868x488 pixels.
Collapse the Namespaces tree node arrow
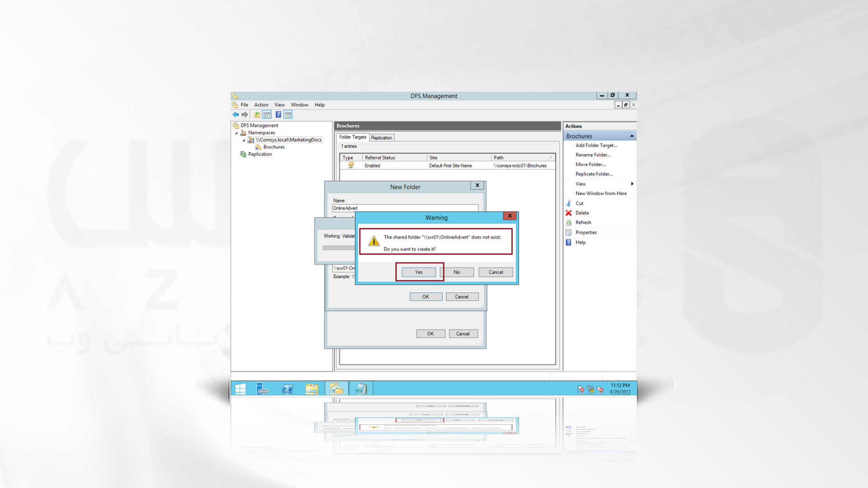(x=236, y=133)
